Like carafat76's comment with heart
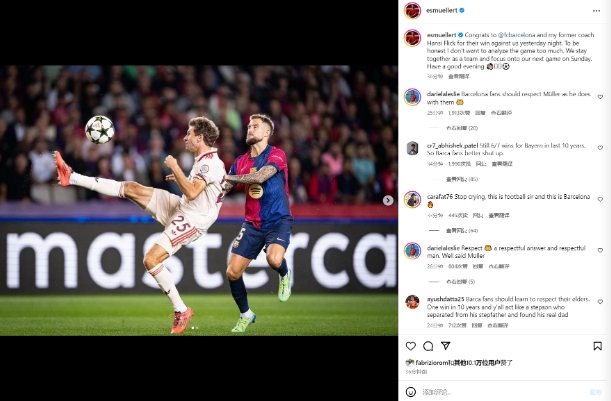Image resolution: width=611 pixels, height=401 pixels. [x=600, y=199]
